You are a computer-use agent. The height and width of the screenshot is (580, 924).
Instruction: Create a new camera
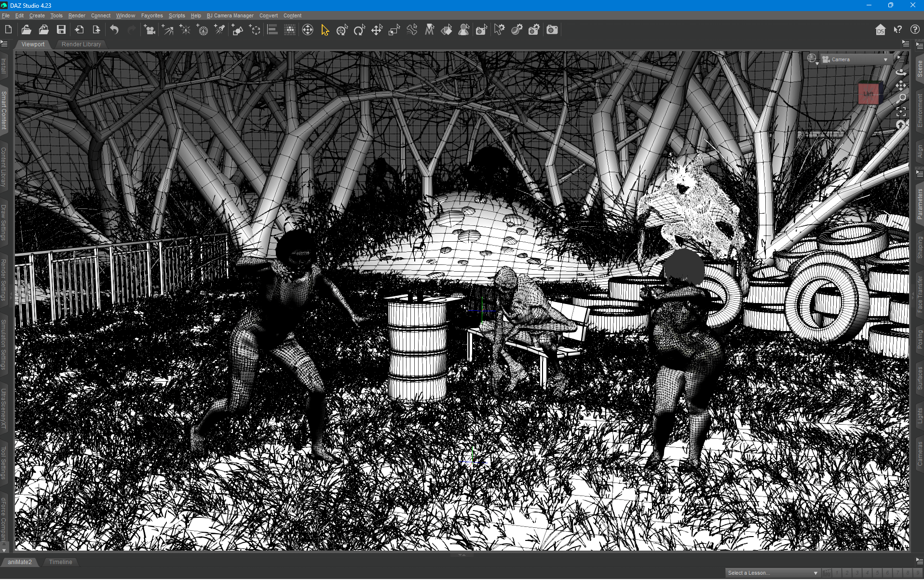(x=149, y=30)
